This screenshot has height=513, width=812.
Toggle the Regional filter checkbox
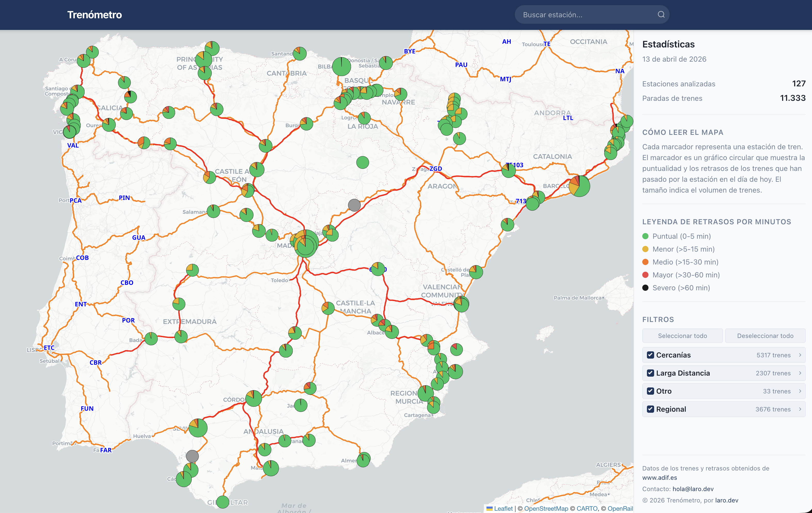(651, 409)
